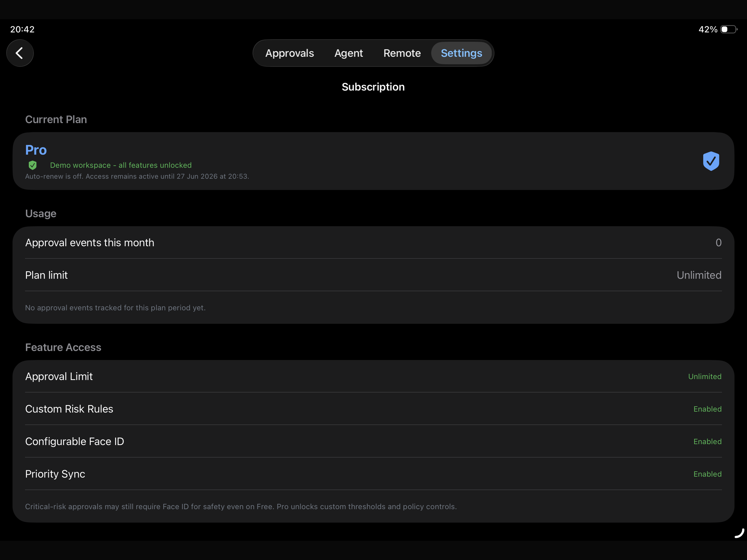
Task: Click the green shield icon beside Demo workspace
Action: [x=32, y=165]
